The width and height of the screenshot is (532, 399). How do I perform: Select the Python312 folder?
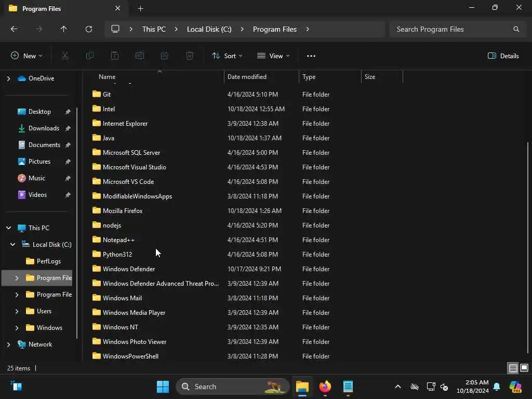(117, 255)
